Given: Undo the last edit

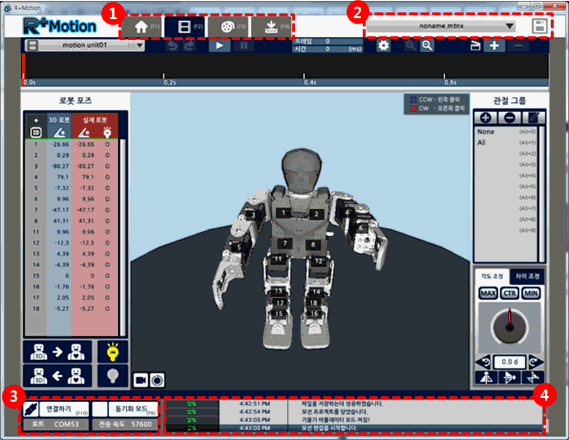Looking at the screenshot, I should [x=172, y=46].
